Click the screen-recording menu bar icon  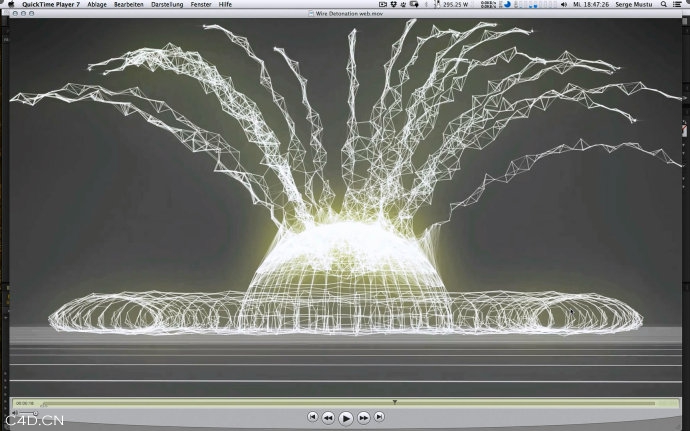pyautogui.click(x=382, y=4)
